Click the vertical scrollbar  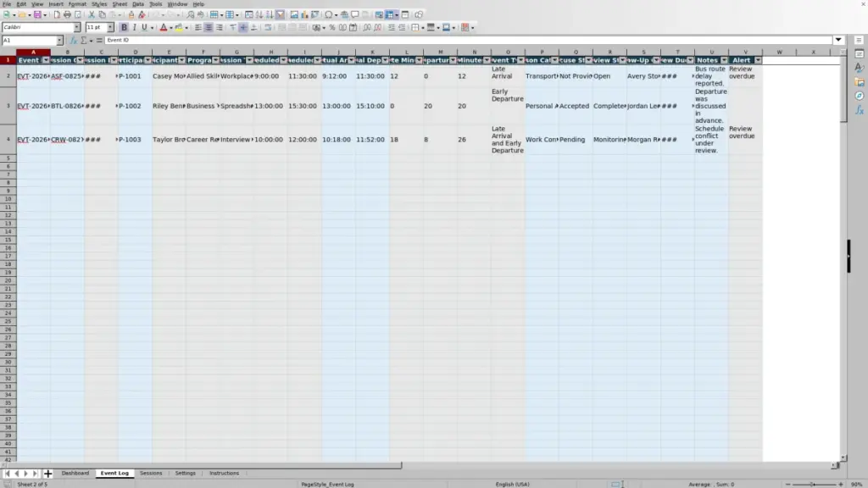tap(843, 254)
